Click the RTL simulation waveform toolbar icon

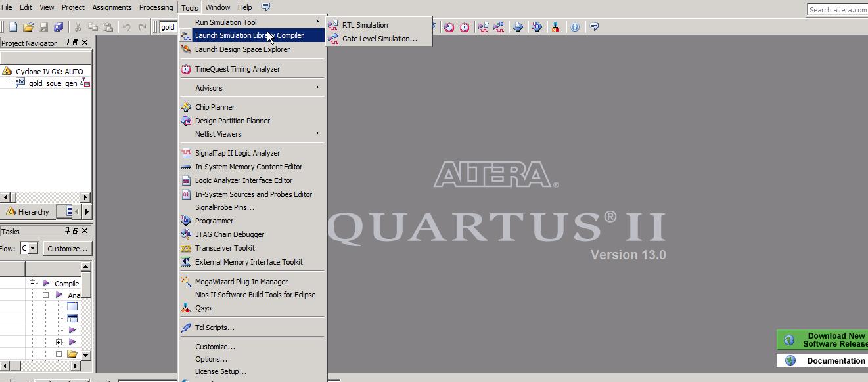coord(484,27)
